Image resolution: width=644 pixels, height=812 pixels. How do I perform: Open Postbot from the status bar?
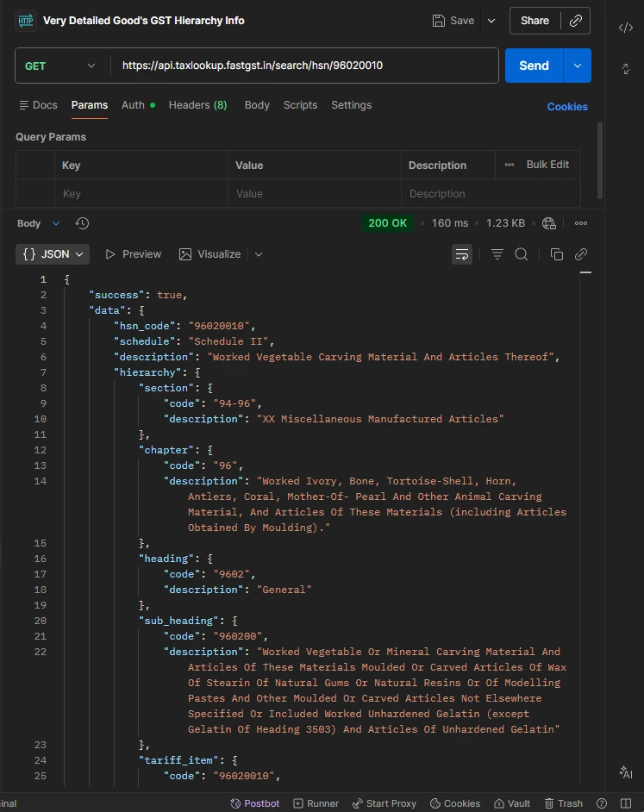255,803
